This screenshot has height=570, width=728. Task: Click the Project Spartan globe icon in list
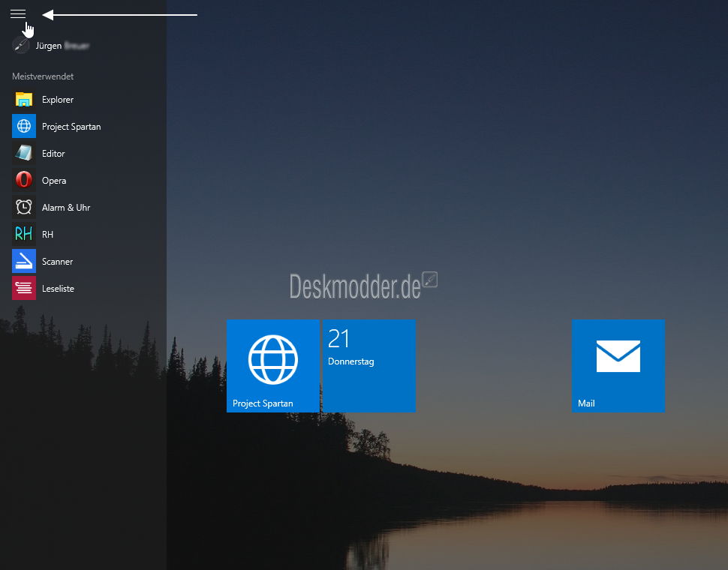(24, 126)
